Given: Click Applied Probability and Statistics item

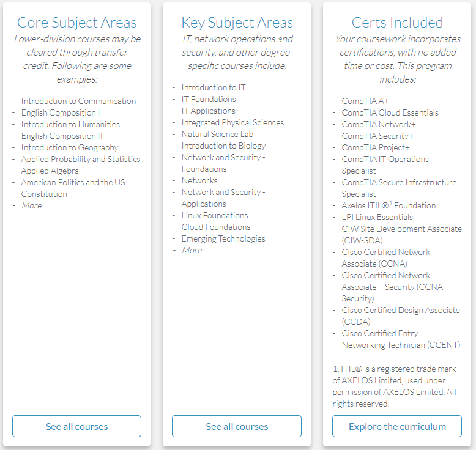Looking at the screenshot, I should tap(81, 159).
